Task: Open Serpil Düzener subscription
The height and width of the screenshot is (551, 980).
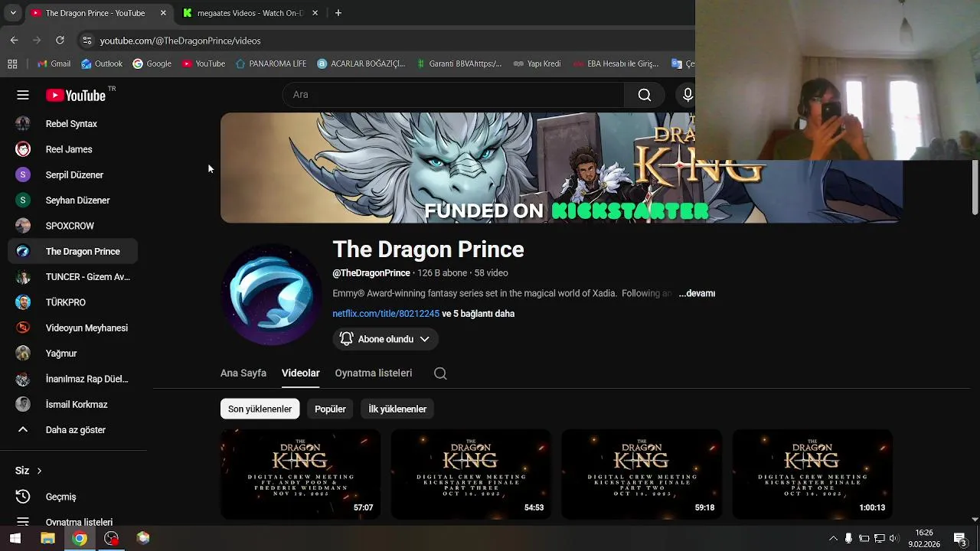Action: click(73, 175)
